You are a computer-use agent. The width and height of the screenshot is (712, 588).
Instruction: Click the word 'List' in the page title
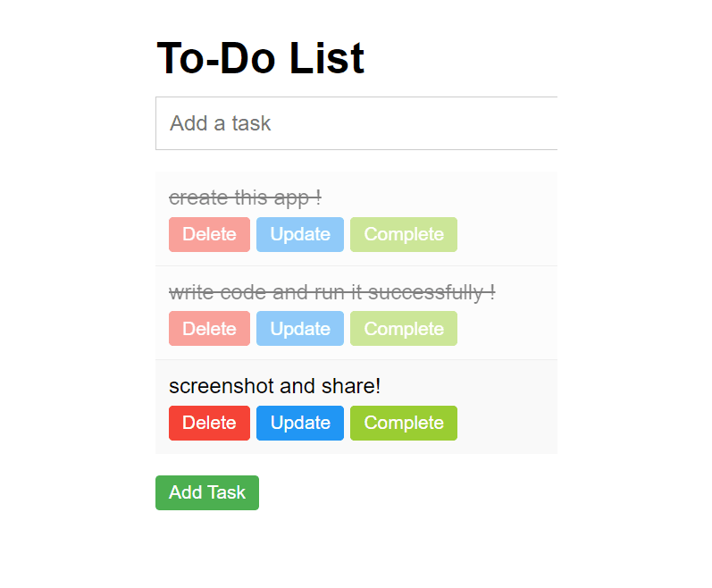point(326,59)
